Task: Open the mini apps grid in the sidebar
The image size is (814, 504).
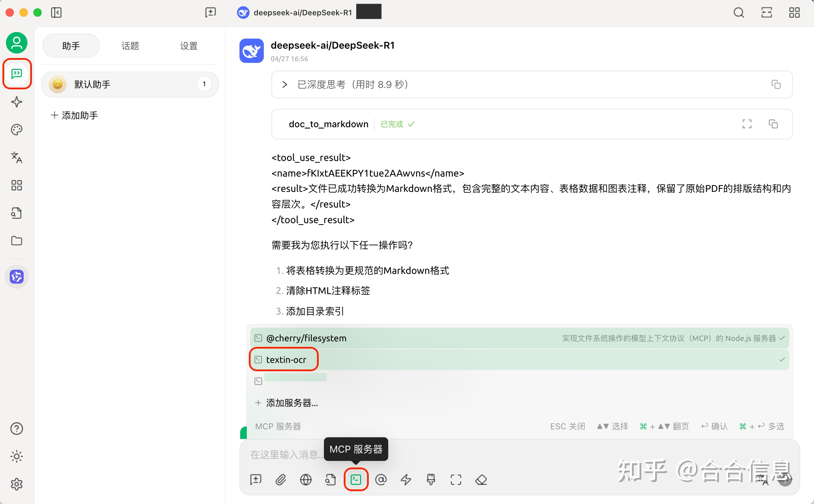Action: click(x=16, y=185)
